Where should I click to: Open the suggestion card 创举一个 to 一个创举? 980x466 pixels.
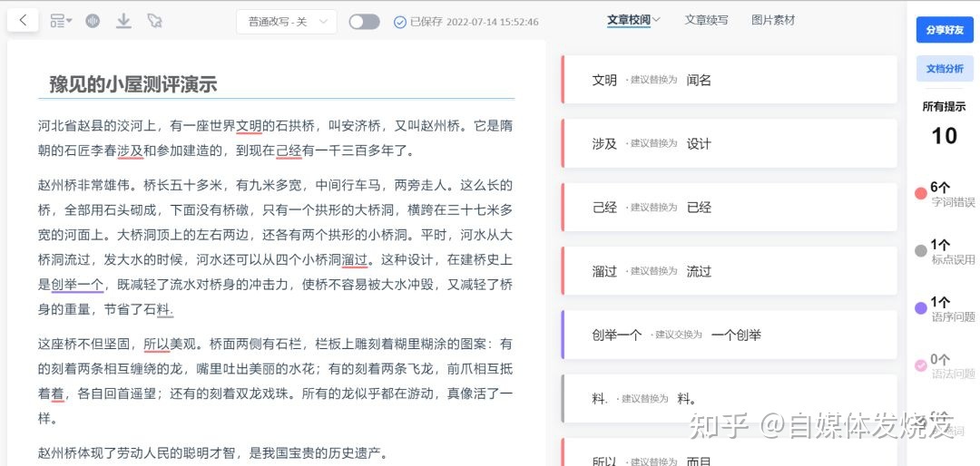coord(730,335)
